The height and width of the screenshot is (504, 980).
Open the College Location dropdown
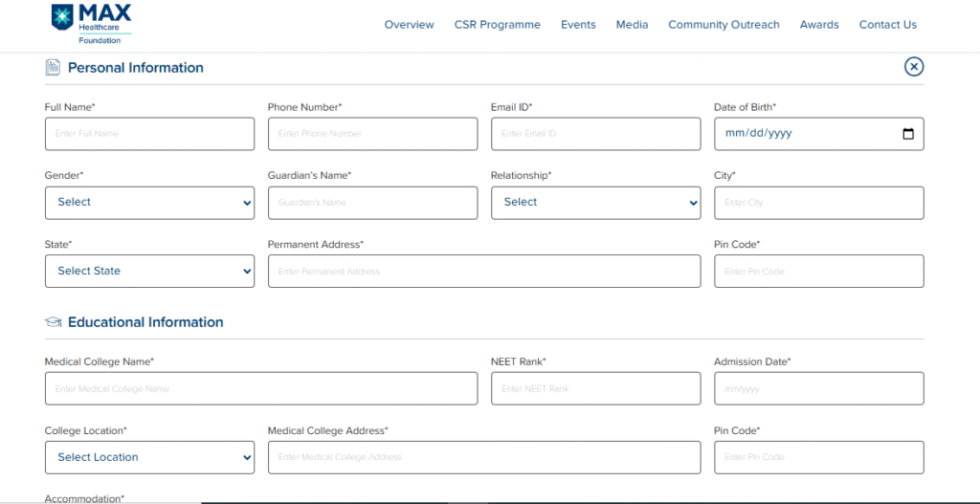click(149, 457)
